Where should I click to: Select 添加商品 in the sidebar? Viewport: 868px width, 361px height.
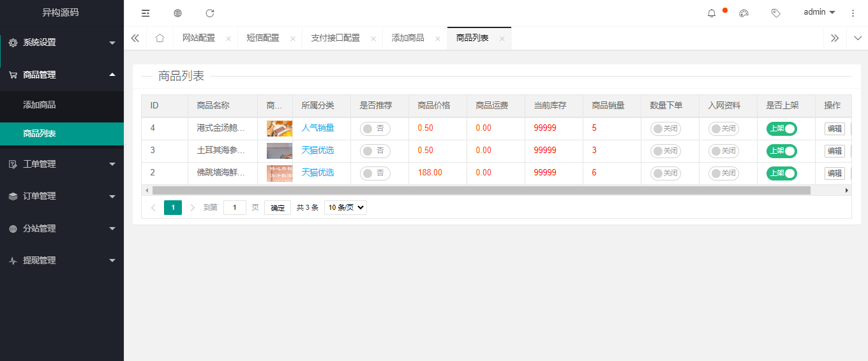click(44, 105)
